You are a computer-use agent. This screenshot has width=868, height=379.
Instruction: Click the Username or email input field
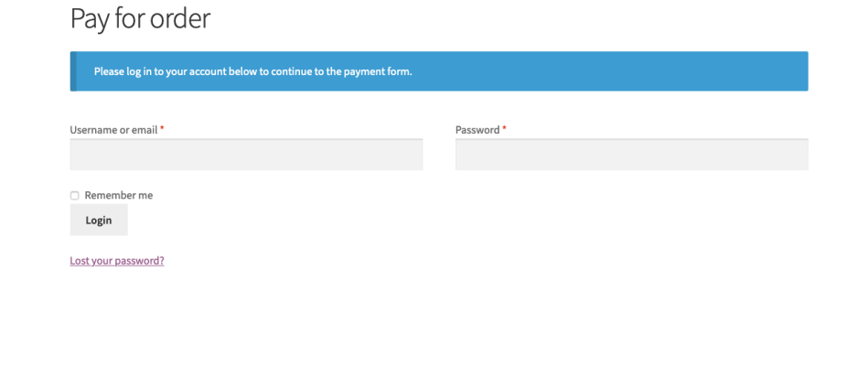(x=246, y=155)
